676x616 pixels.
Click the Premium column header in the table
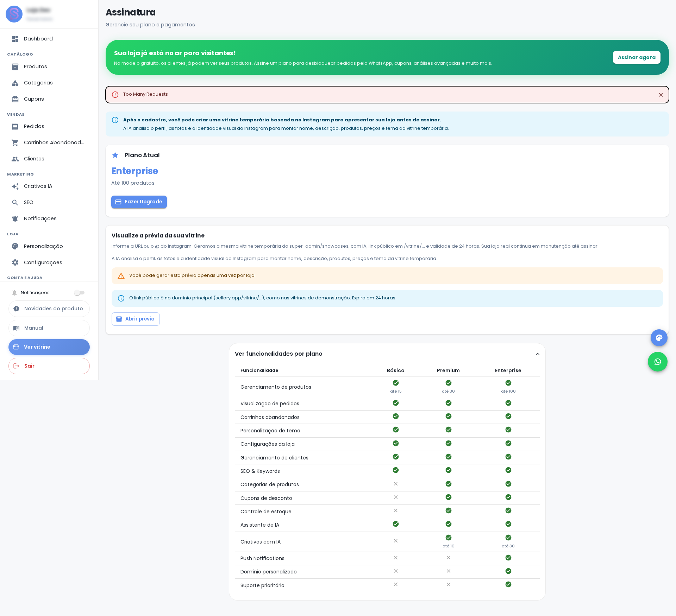(448, 370)
